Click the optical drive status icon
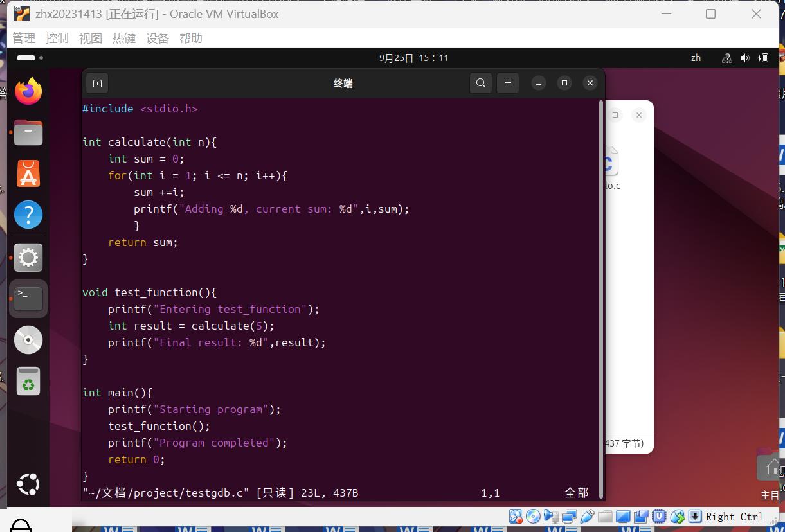 pyautogui.click(x=533, y=517)
